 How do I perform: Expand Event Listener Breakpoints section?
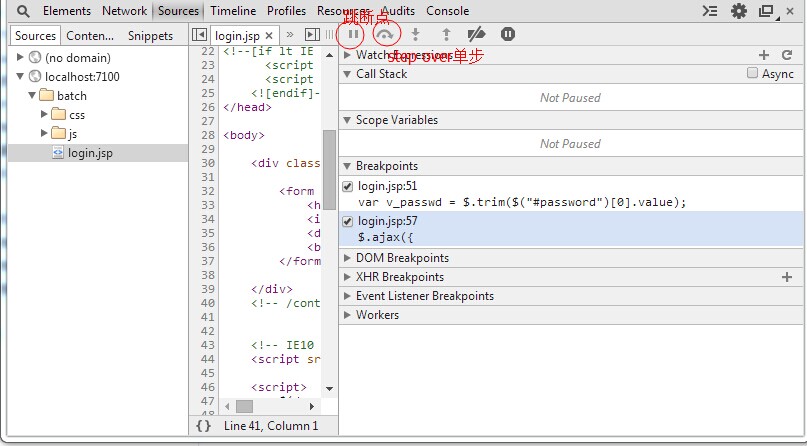(347, 296)
